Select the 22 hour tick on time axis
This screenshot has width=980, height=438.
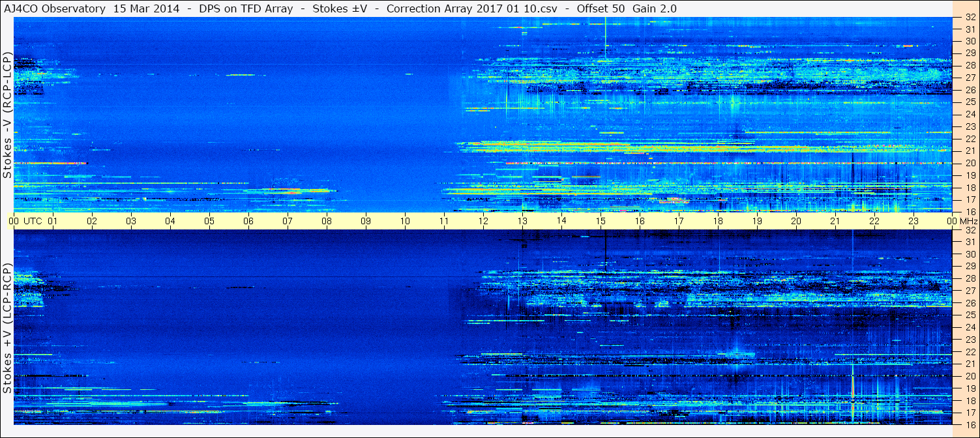click(874, 221)
